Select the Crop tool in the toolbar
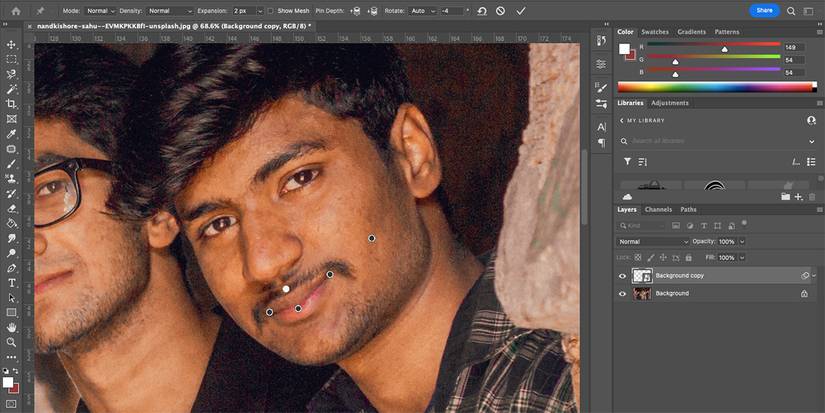This screenshot has width=825, height=413. pos(12,104)
